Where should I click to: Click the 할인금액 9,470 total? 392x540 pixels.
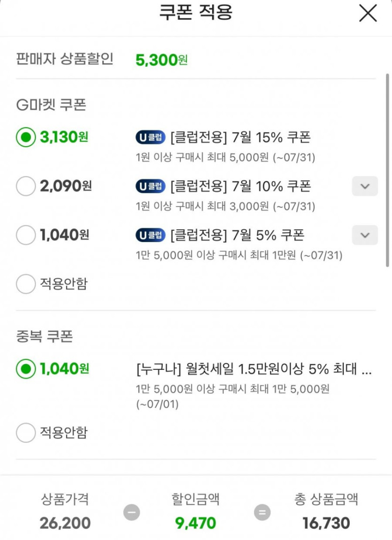coord(196,523)
